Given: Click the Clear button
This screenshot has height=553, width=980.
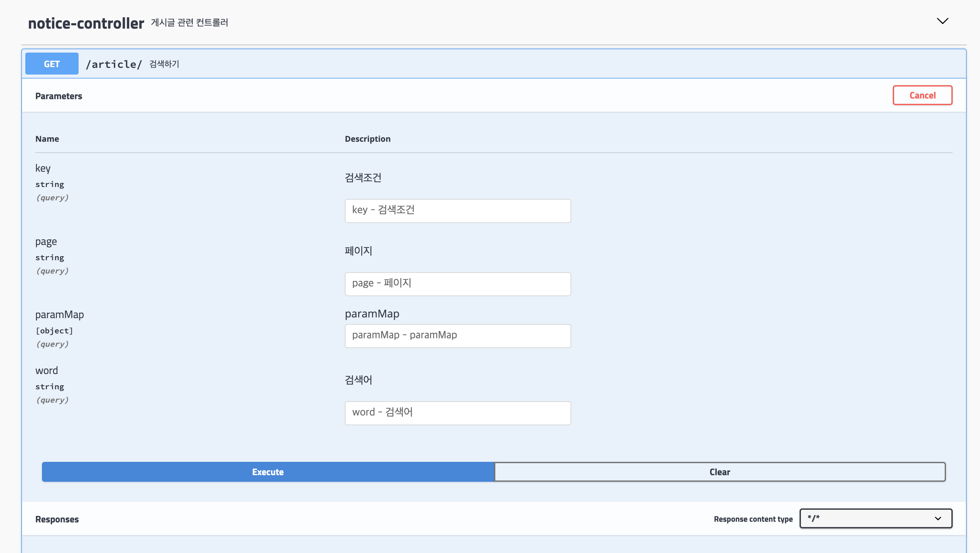Looking at the screenshot, I should (x=719, y=471).
